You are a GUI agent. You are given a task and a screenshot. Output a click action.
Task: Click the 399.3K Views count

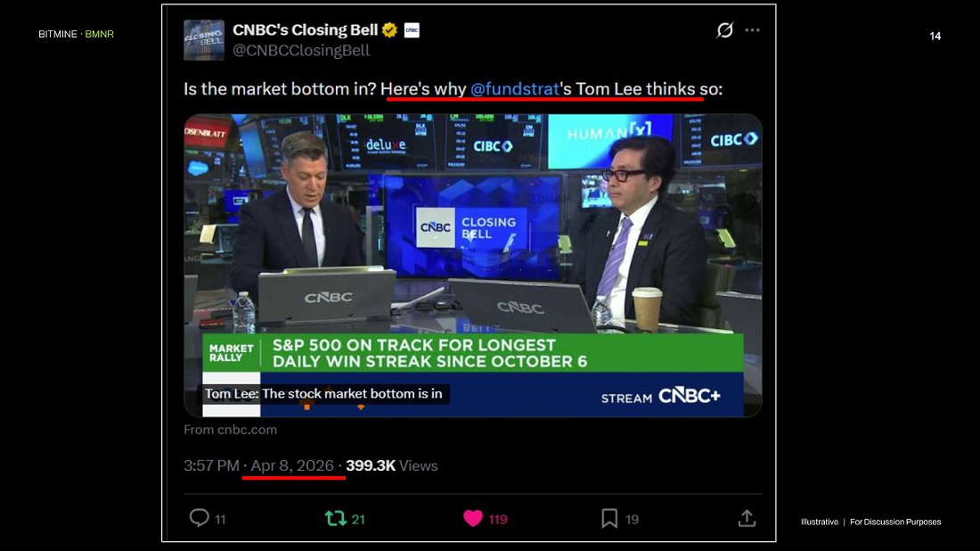(x=392, y=466)
